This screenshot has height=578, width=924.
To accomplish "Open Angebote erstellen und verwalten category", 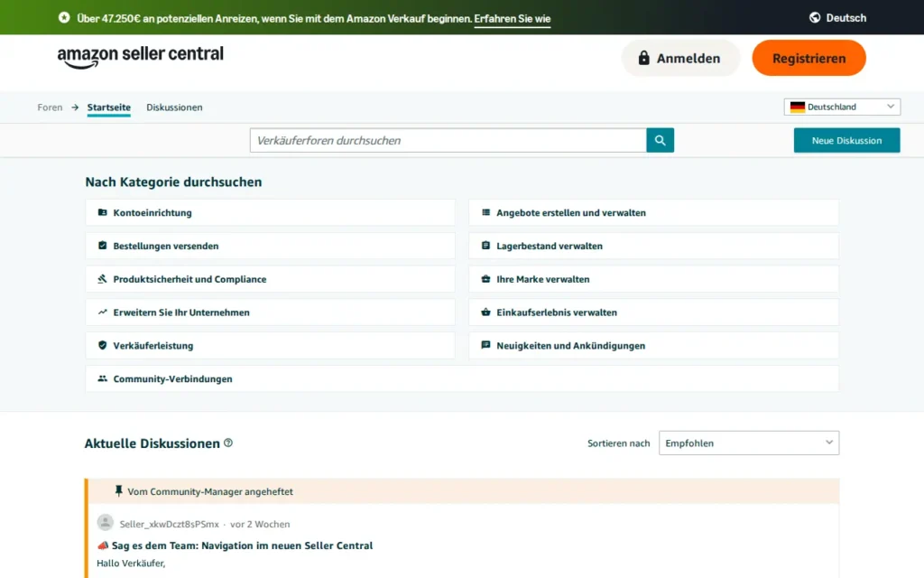I will click(x=653, y=212).
